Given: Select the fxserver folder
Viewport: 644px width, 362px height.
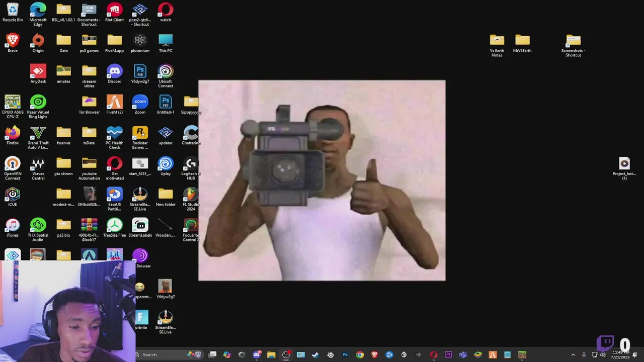Looking at the screenshot, I should (63, 135).
